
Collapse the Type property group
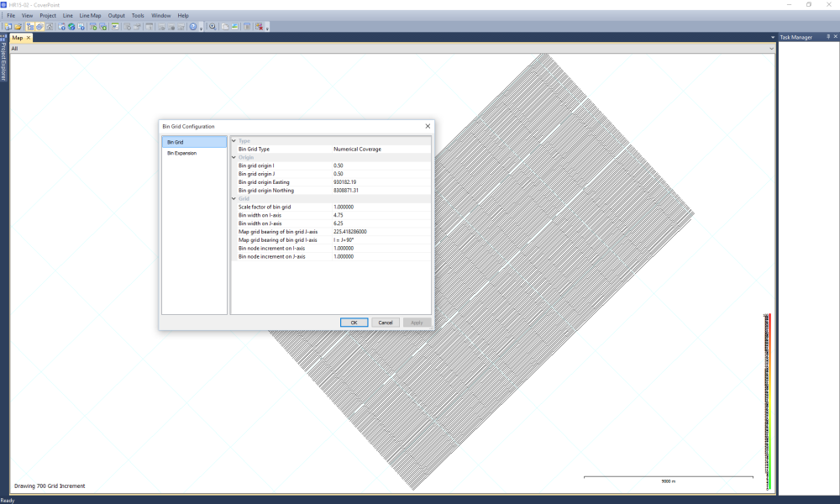pos(234,141)
